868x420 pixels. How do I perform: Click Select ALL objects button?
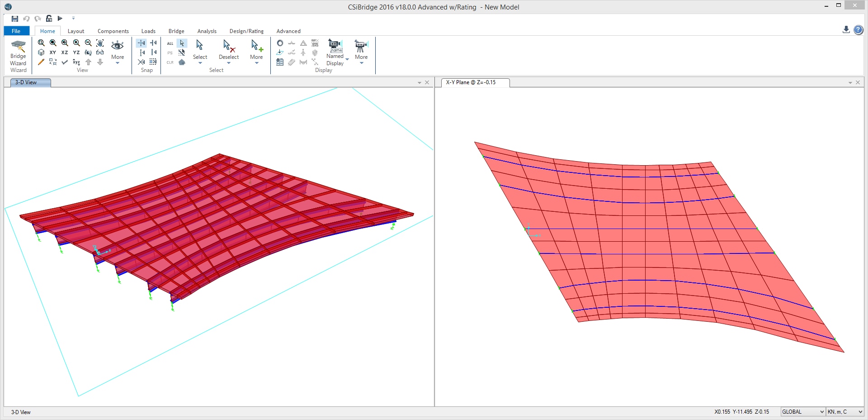click(x=170, y=43)
